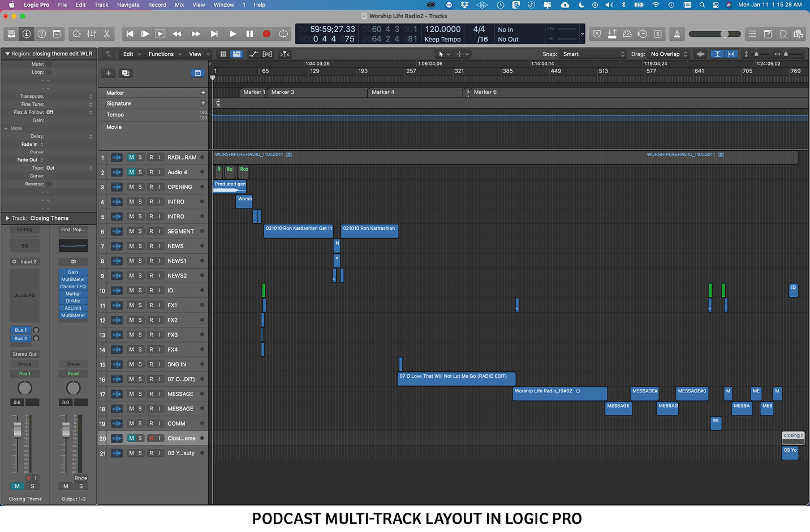Click the Stereo Out output button
810x532 pixels.
[25, 354]
